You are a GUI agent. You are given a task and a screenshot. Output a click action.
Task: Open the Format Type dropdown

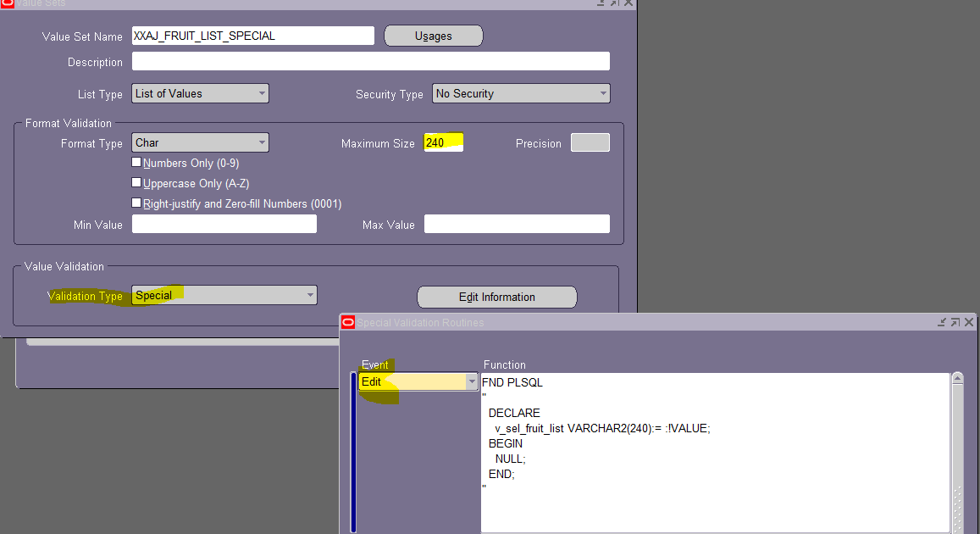coord(262,142)
